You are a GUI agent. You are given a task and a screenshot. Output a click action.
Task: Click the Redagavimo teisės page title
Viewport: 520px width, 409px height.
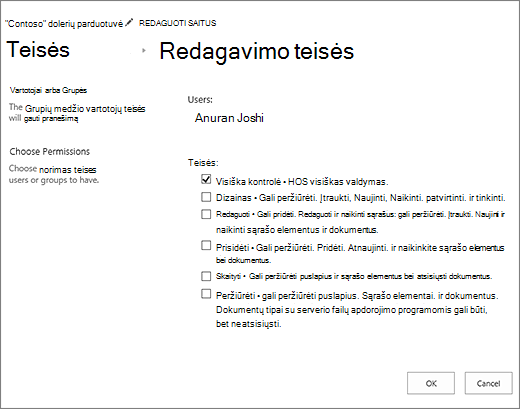256,51
